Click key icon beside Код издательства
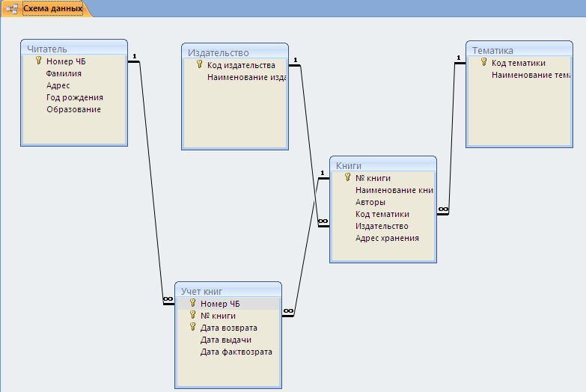This screenshot has height=392, width=586. tap(200, 64)
